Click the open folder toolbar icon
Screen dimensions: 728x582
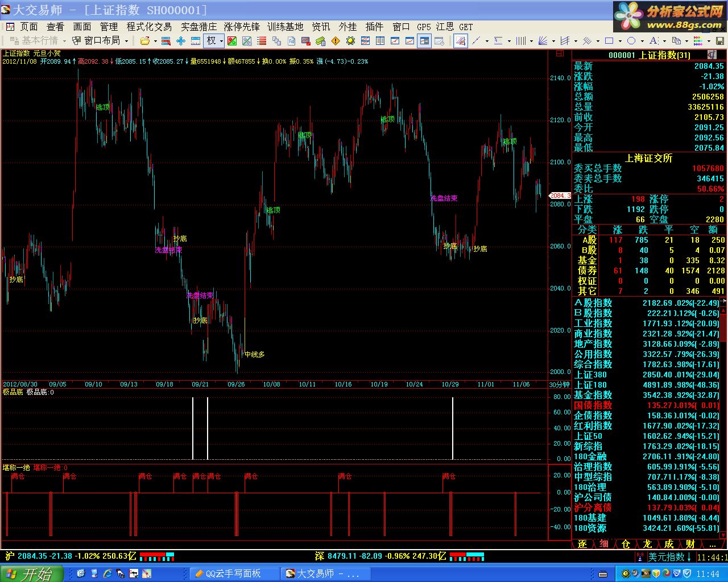pos(145,41)
